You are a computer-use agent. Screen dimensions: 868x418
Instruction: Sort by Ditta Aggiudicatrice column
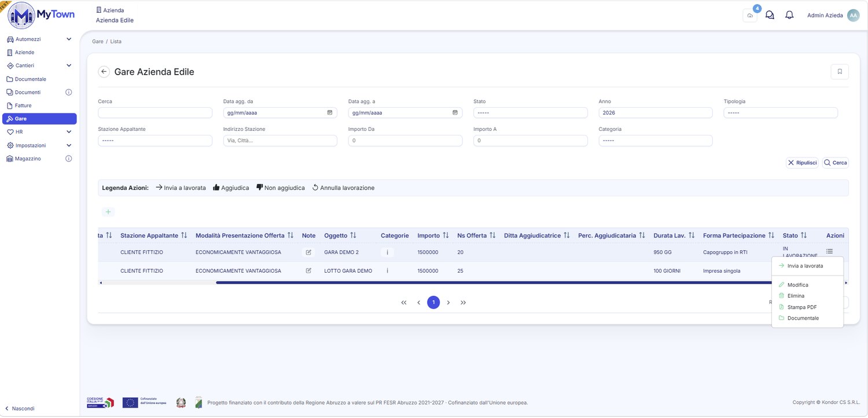567,236
